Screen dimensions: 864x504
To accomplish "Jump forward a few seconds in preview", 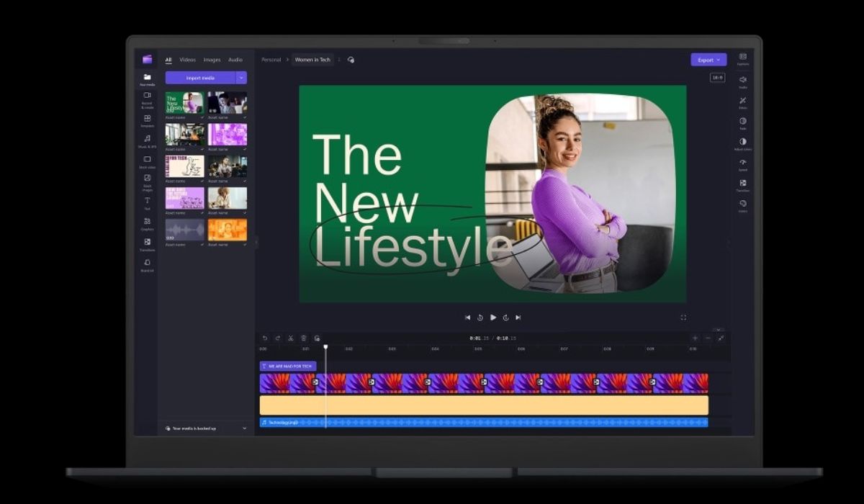I will pos(505,317).
